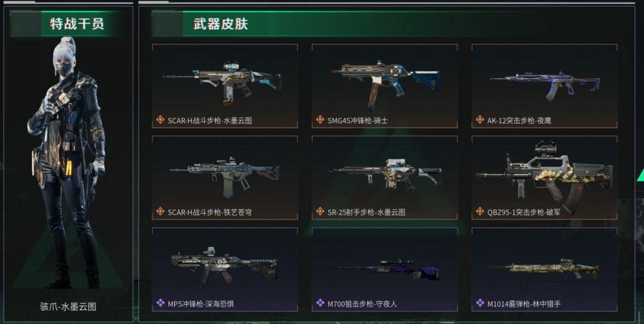This screenshot has height=324, width=644.
Task: Click the purple rarity icon beside MP5冲锋枪-深海恐惧
Action: coord(160,304)
